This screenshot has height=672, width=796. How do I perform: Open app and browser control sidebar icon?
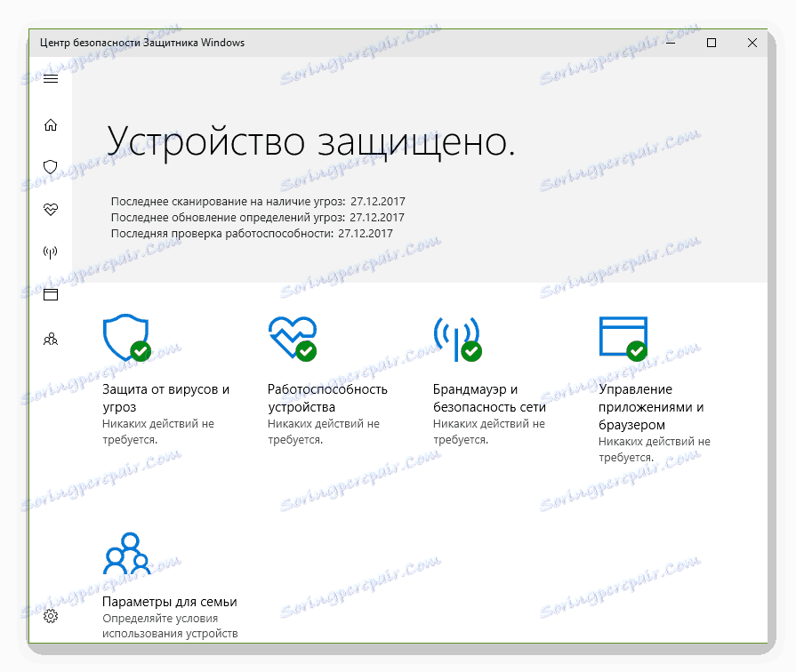point(51,294)
